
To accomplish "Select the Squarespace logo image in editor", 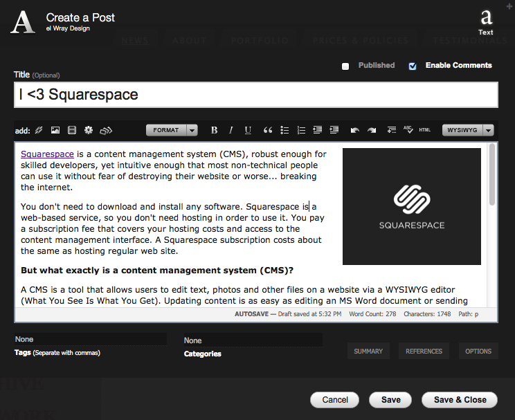I will (x=412, y=206).
